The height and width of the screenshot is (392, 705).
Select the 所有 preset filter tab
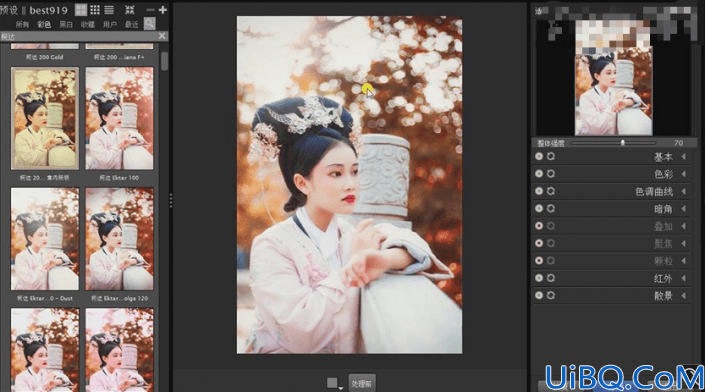(x=22, y=24)
